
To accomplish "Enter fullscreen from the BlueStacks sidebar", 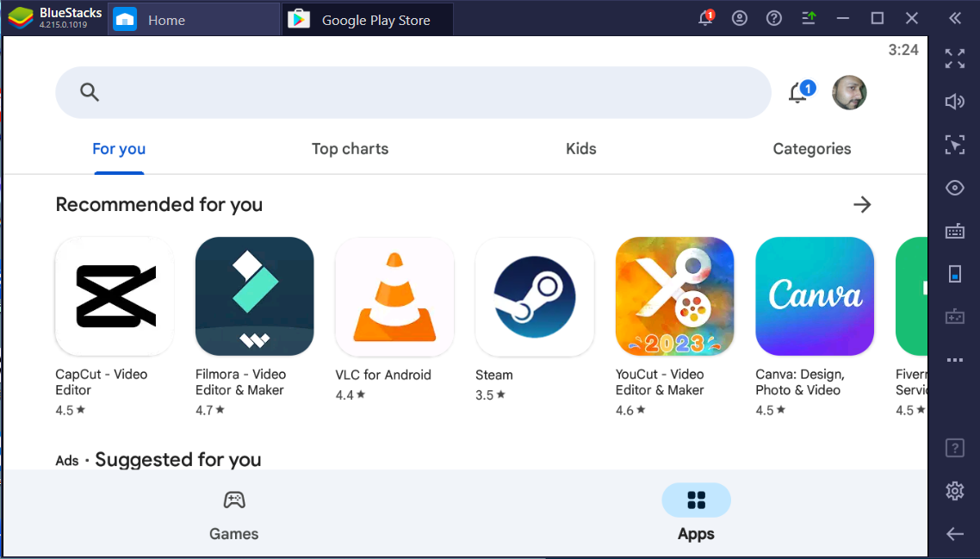I will pos(955,59).
